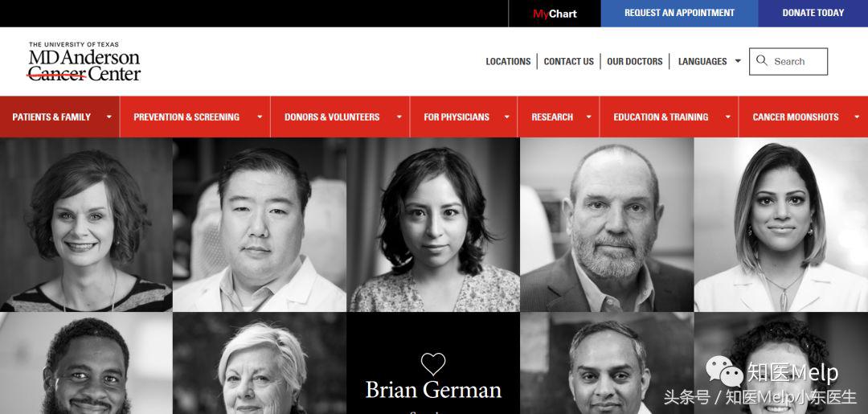The width and height of the screenshot is (868, 414).
Task: Click the heart icon above Brian German
Action: [433, 363]
